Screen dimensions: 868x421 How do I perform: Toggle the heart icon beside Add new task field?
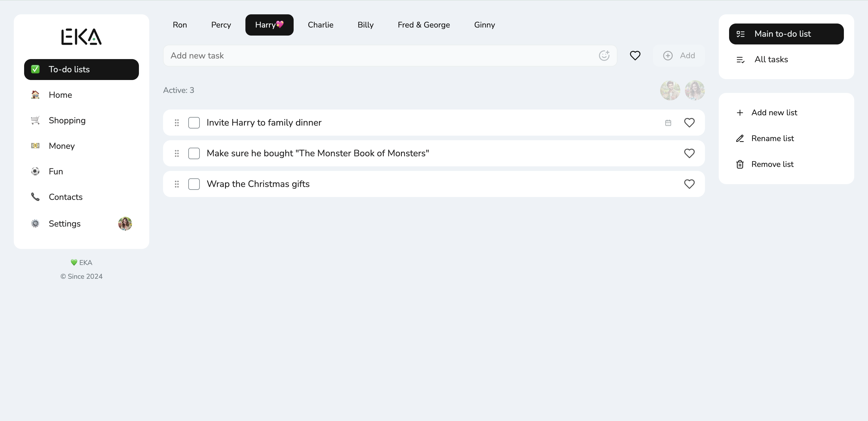point(635,56)
